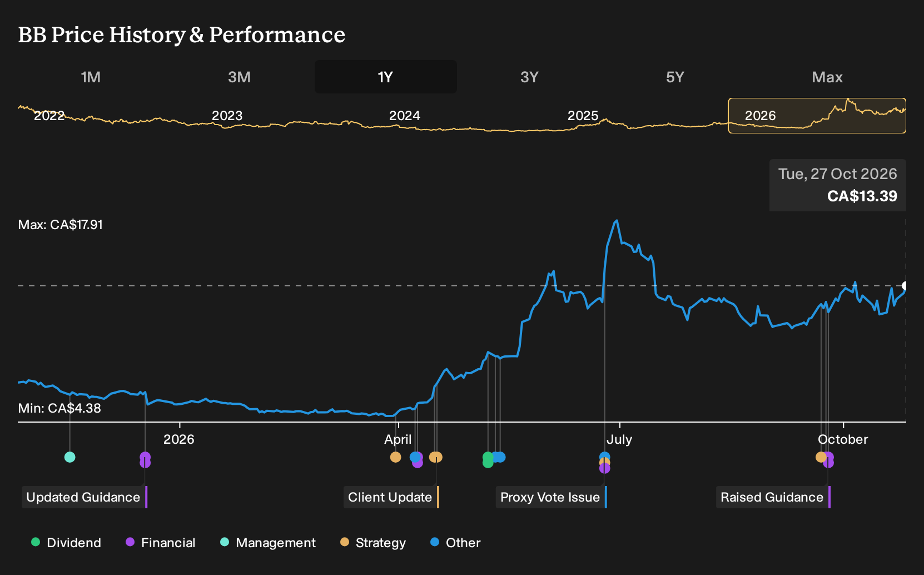Click the blue Other marker below April
This screenshot has height=575, width=924.
pyautogui.click(x=415, y=457)
